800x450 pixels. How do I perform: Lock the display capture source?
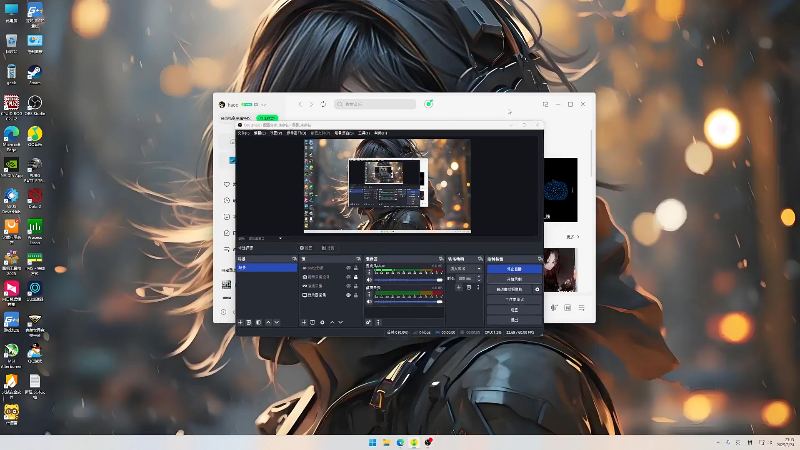(356, 295)
